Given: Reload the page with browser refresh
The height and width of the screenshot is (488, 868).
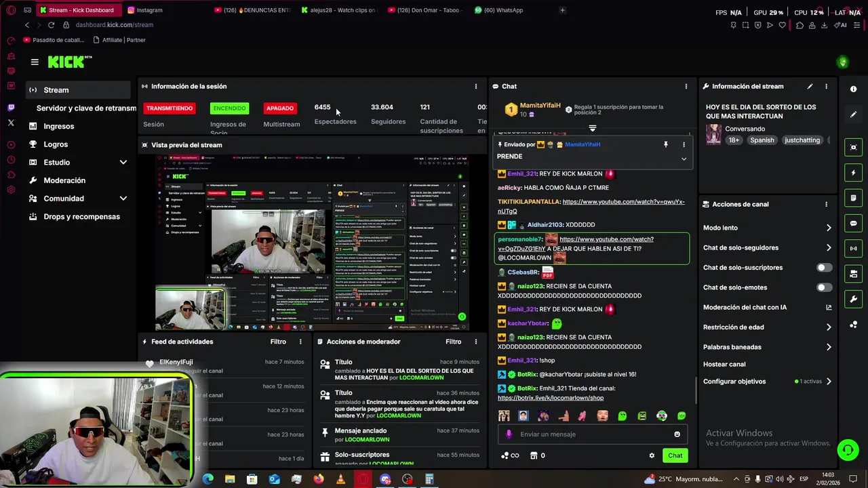Looking at the screenshot, I should 51,25.
